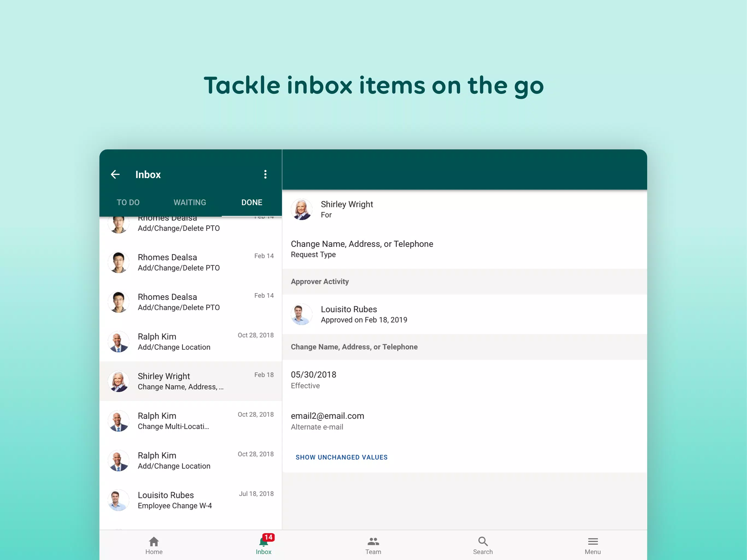The image size is (747, 560).
Task: Go back using the Inbox back arrow
Action: pyautogui.click(x=115, y=174)
